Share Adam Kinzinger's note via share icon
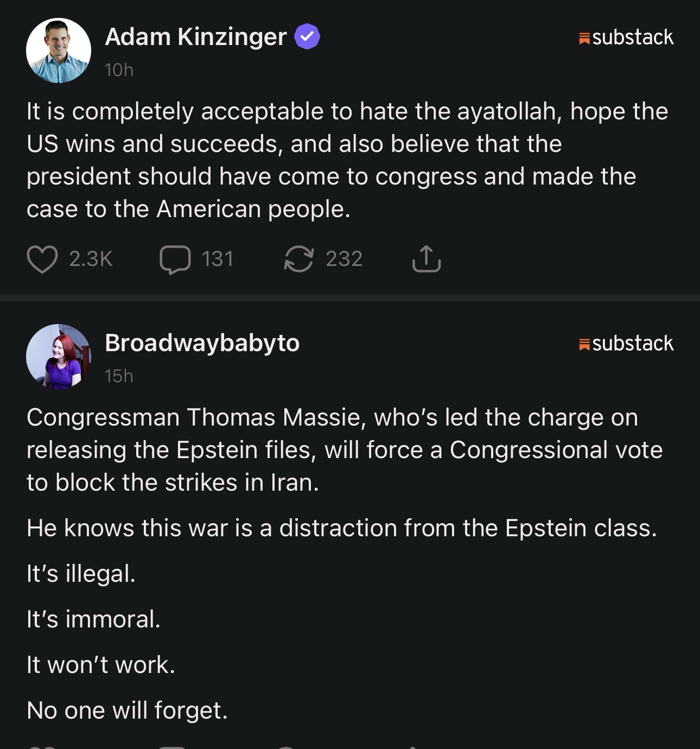Image resolution: width=700 pixels, height=749 pixels. point(427,259)
